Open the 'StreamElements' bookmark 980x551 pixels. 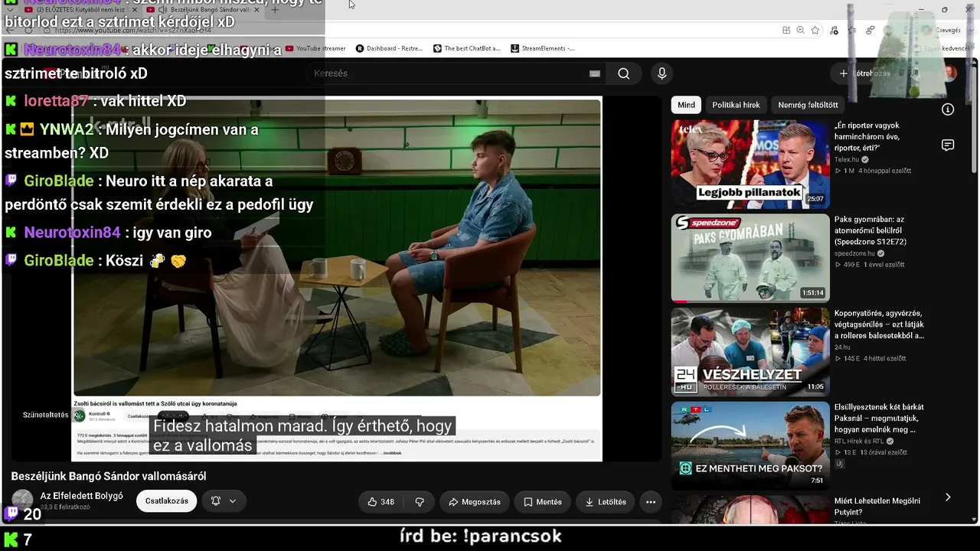(x=542, y=48)
